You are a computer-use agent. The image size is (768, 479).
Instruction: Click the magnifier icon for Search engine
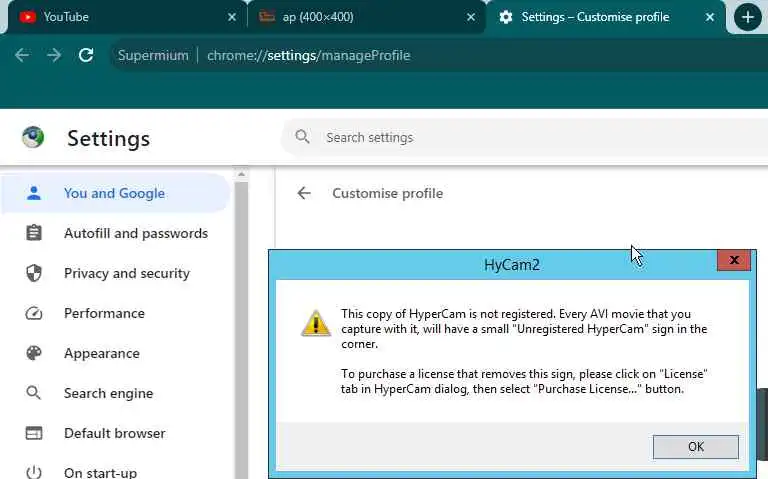pos(33,392)
